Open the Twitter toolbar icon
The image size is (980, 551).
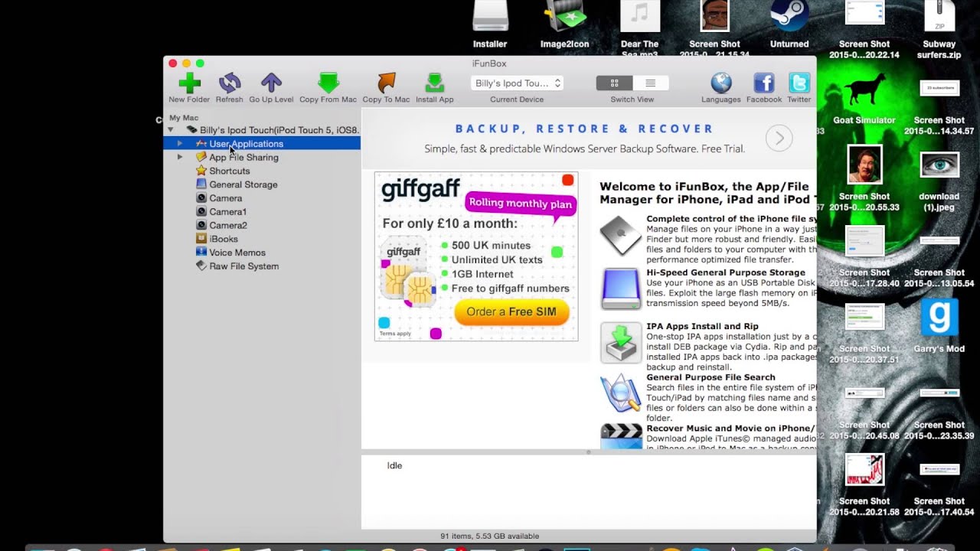coord(799,83)
